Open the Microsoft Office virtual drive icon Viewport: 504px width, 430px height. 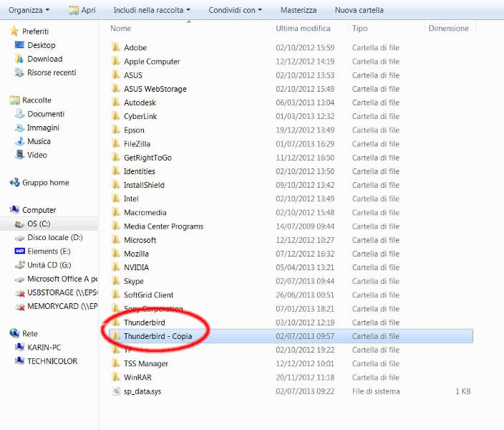[x=19, y=279]
